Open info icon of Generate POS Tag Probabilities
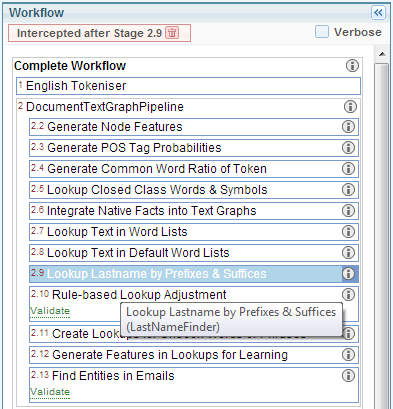Screen dimensions: 393x409 coord(348,148)
